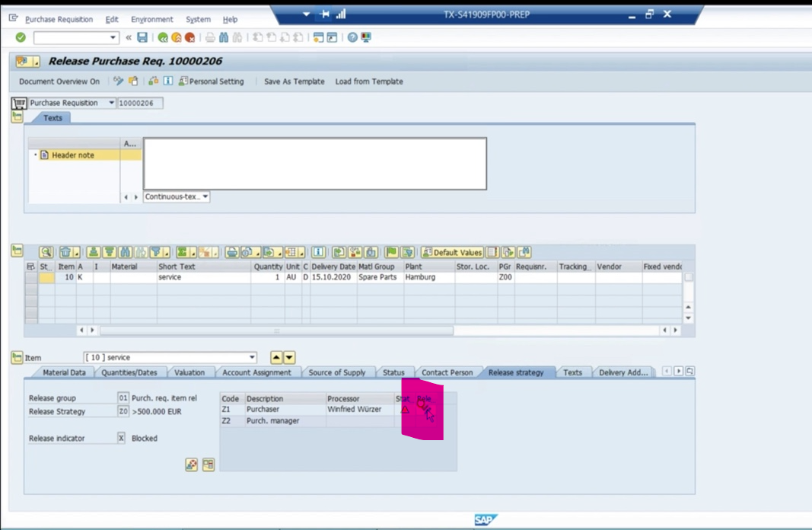Click the Customize local layout monitor icon

pyautogui.click(x=366, y=37)
